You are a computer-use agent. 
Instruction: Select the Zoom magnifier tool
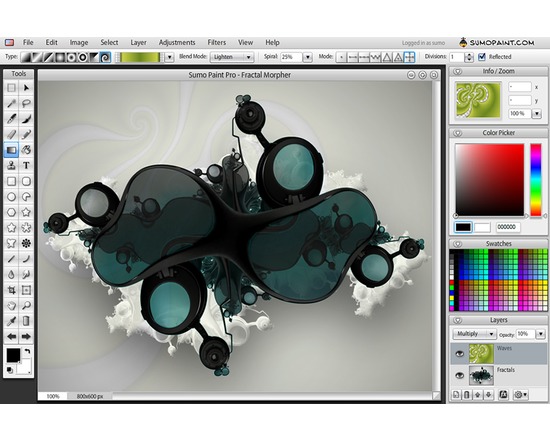(26, 305)
